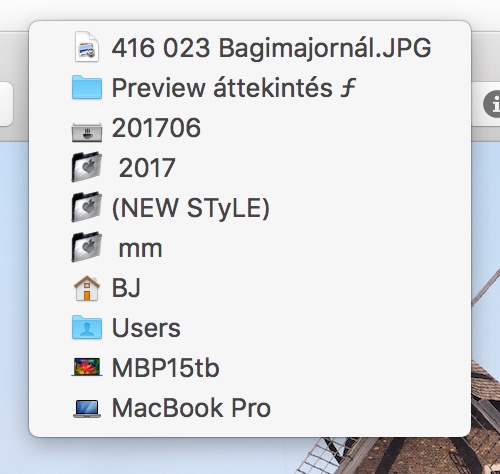Open the Users path entry
The width and height of the screenshot is (500, 474).
(x=250, y=328)
